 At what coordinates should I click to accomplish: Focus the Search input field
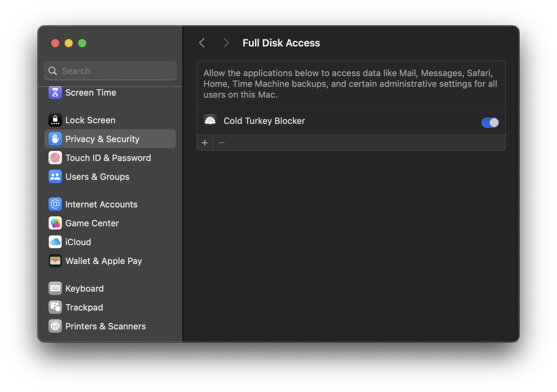pyautogui.click(x=110, y=71)
